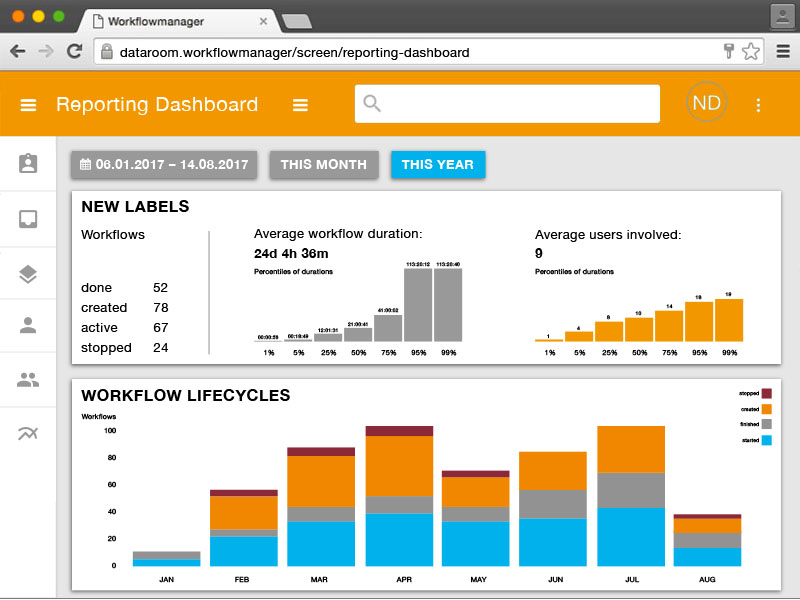Click the blue started segment of the APR bar
The height and width of the screenshot is (600, 800).
pos(399,540)
